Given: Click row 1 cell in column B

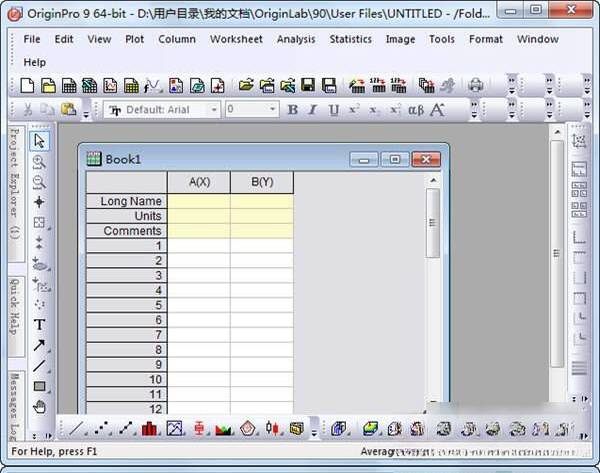Looking at the screenshot, I should point(262,246).
